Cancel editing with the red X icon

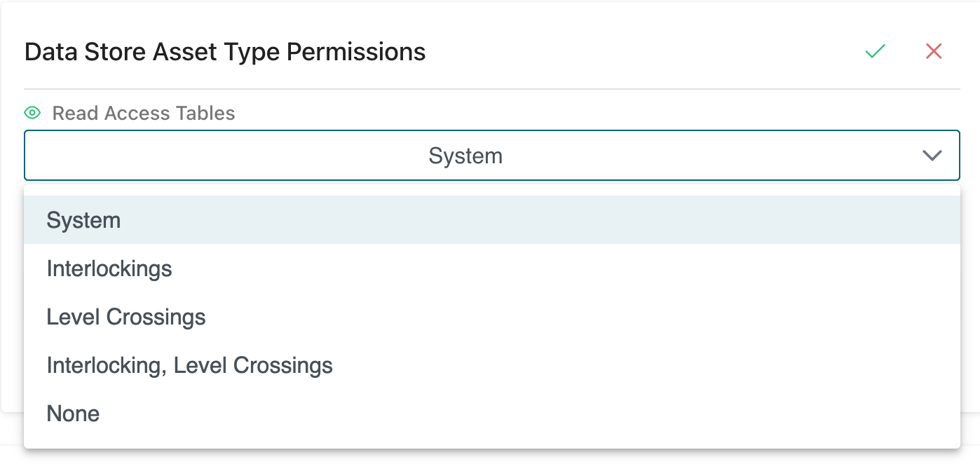(933, 51)
